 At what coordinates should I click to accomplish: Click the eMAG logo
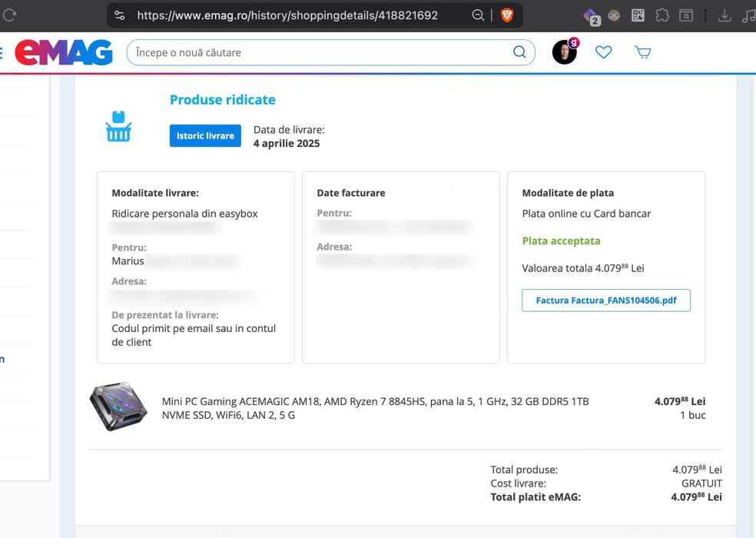[64, 51]
